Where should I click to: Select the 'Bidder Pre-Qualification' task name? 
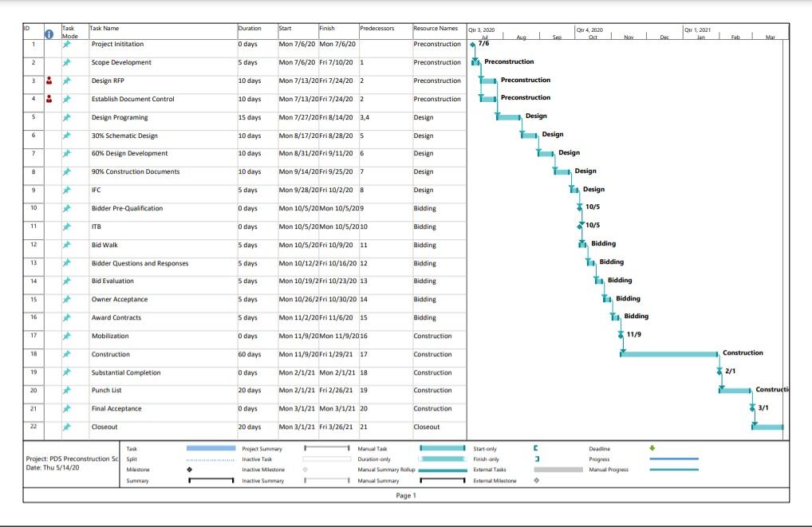click(128, 209)
